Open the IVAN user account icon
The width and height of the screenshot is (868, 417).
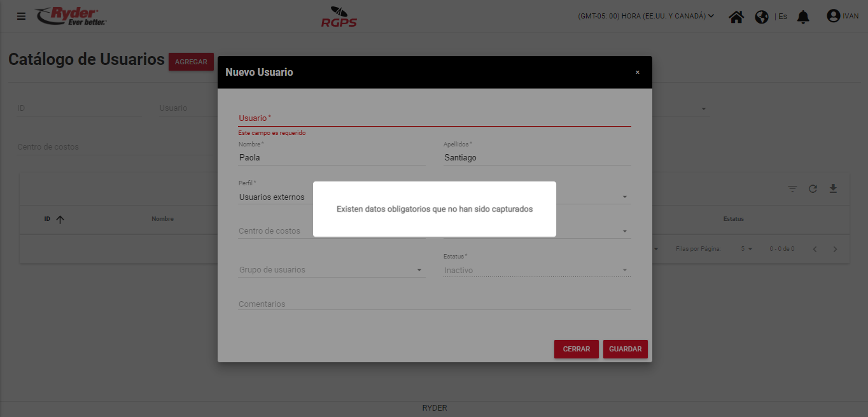pos(833,16)
